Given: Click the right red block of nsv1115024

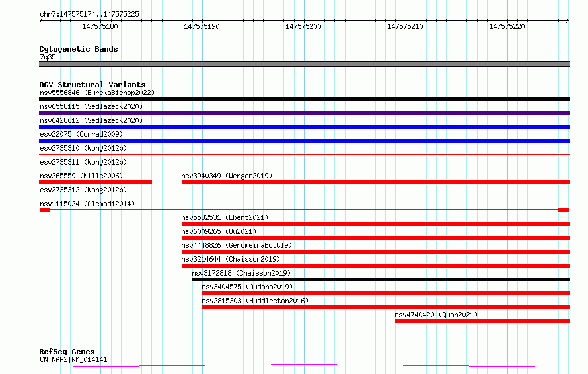Looking at the screenshot, I should (x=564, y=210).
